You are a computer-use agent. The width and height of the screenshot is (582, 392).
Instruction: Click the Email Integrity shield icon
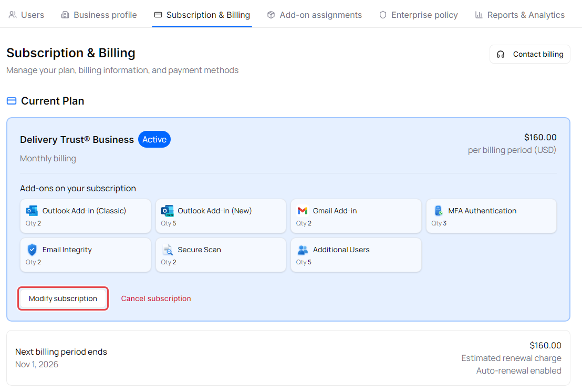(x=32, y=250)
